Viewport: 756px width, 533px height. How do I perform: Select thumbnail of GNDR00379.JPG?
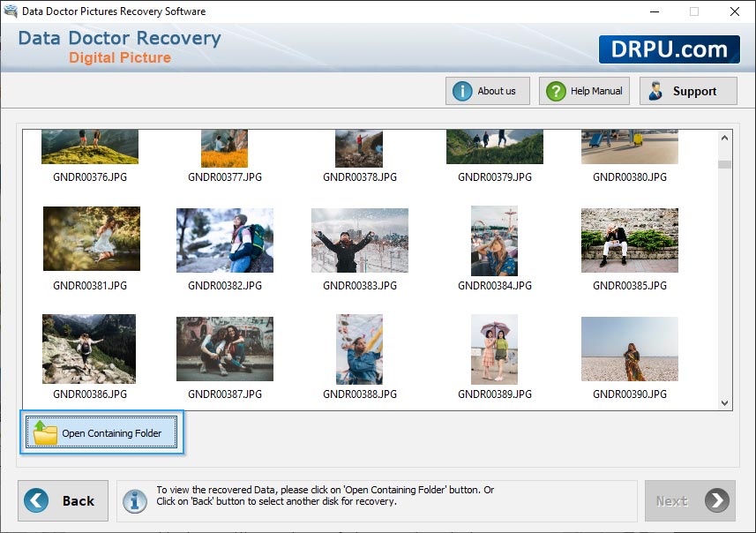[495, 146]
